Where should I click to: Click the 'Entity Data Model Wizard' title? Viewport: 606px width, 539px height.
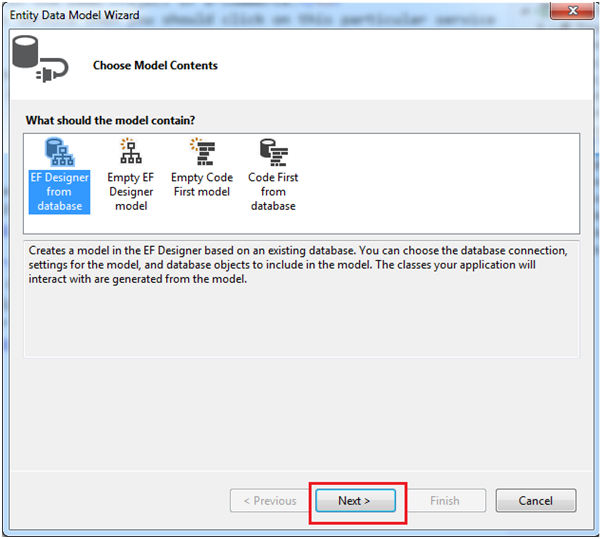point(75,15)
